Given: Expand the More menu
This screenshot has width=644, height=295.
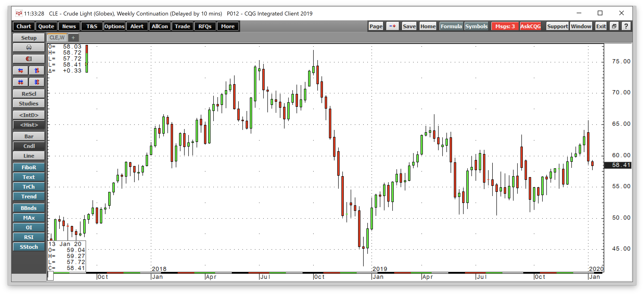Looking at the screenshot, I should tap(228, 26).
